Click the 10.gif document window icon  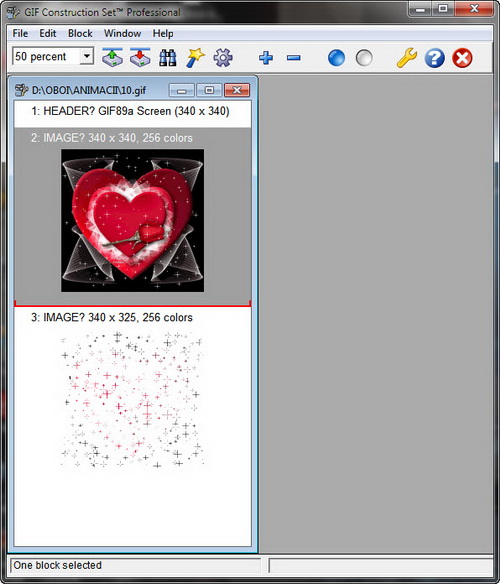(x=21, y=90)
